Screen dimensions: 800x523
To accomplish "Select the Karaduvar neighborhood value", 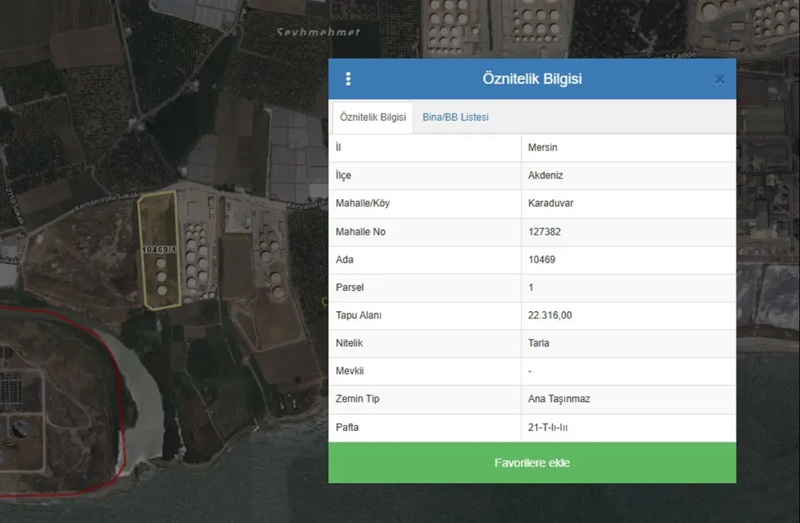I will [x=551, y=203].
